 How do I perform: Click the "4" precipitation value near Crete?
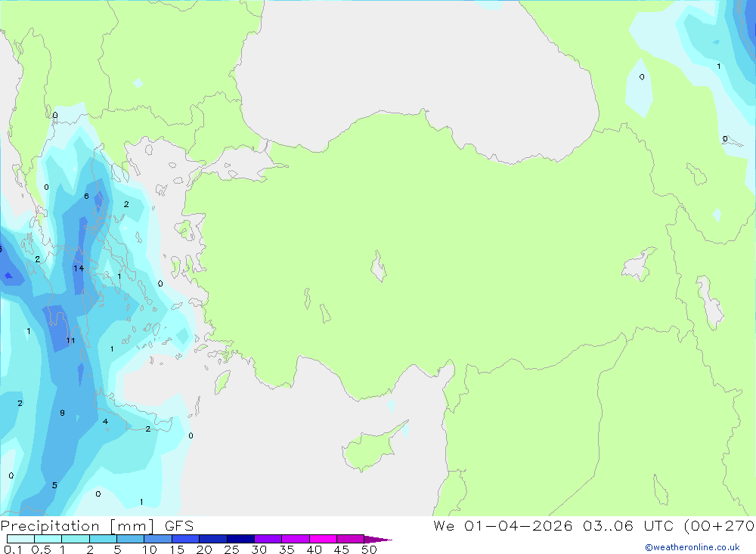click(x=105, y=422)
